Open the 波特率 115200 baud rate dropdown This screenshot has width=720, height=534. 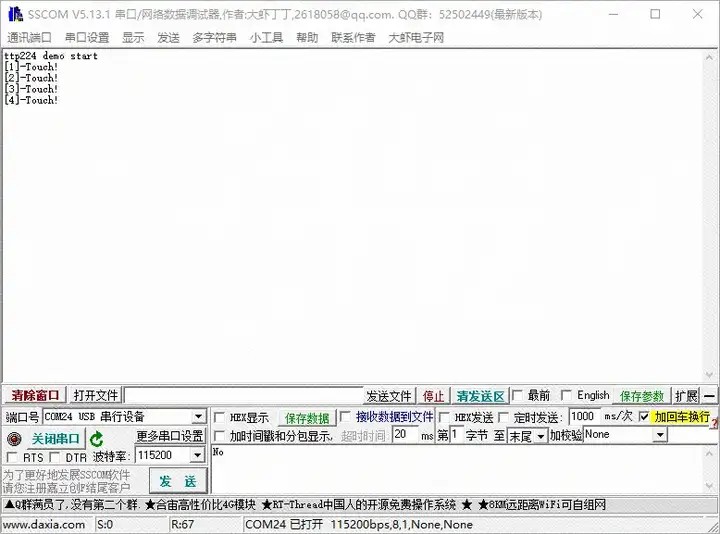click(197, 456)
